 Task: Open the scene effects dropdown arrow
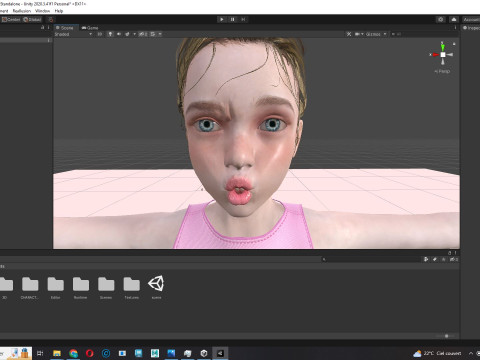pyautogui.click(x=135, y=34)
